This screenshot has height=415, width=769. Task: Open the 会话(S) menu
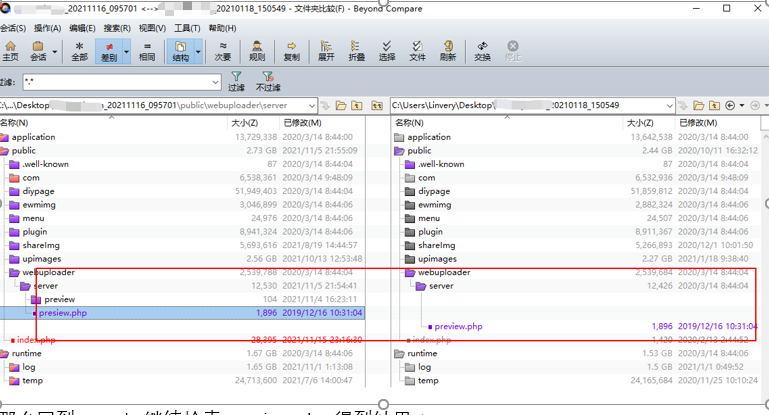coord(13,28)
